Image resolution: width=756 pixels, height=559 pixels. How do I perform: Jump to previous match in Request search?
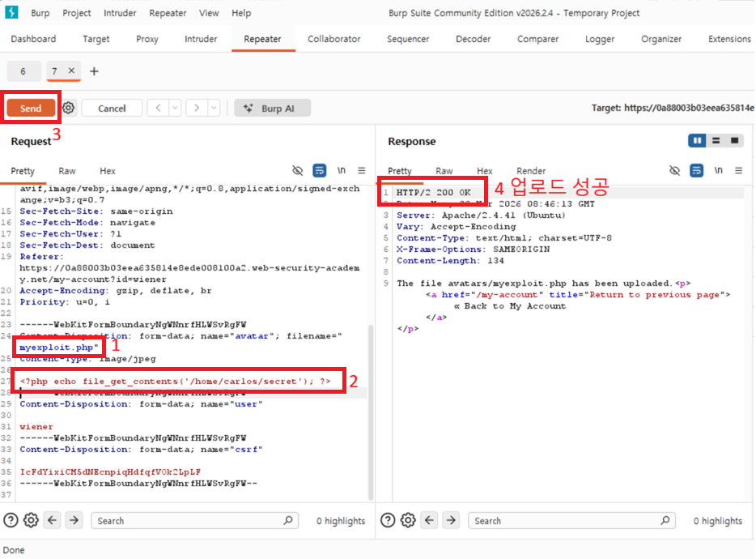point(52,520)
